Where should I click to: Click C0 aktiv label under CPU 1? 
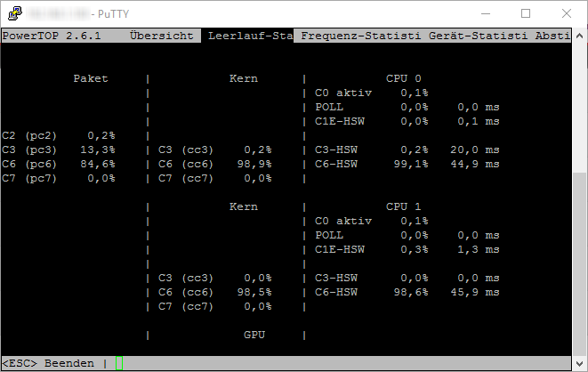(343, 221)
